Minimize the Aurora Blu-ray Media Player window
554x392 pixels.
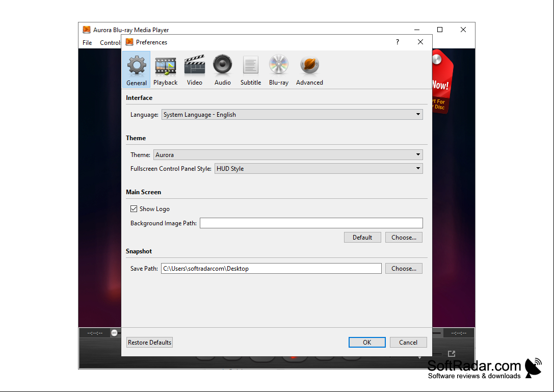417,30
